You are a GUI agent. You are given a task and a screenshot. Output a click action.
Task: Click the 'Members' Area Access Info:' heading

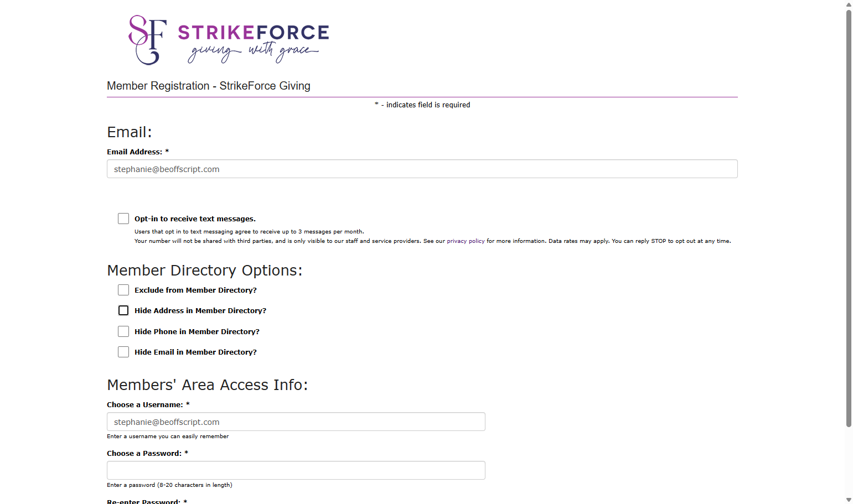coord(208,385)
